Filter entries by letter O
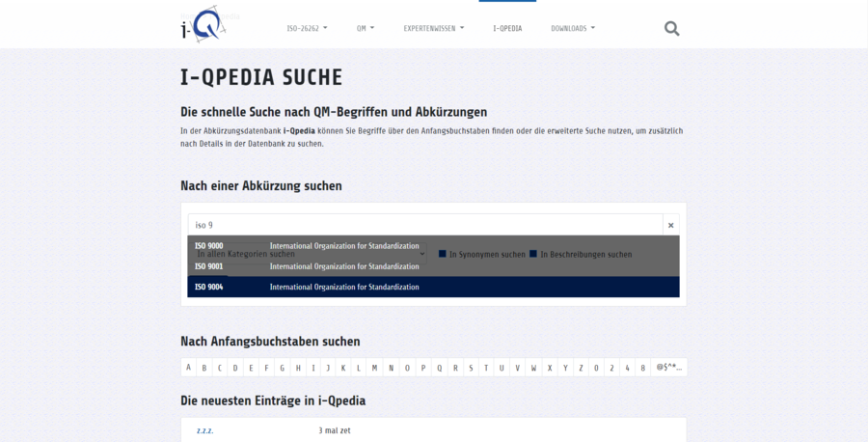The image size is (868, 442). click(x=407, y=368)
